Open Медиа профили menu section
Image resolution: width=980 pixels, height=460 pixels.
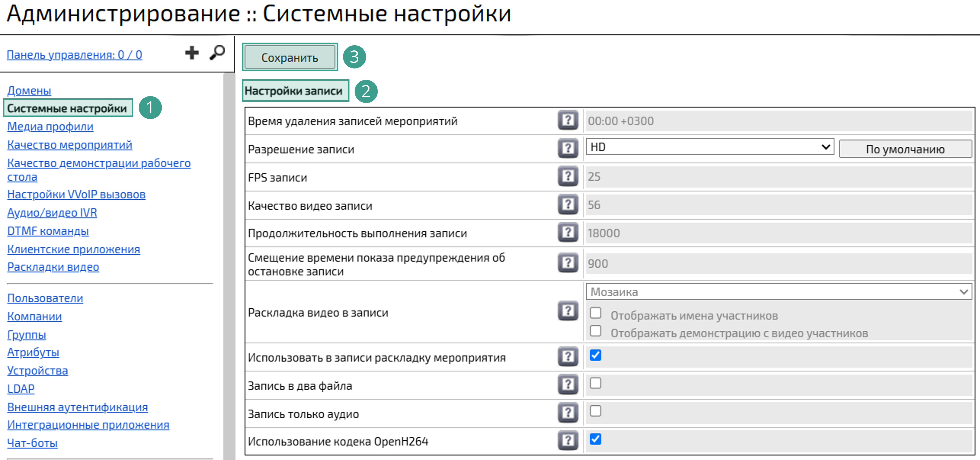50,126
